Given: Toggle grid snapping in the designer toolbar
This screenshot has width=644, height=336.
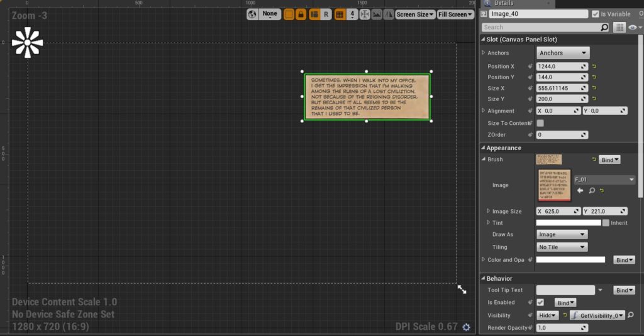Looking at the screenshot, I should [340, 14].
